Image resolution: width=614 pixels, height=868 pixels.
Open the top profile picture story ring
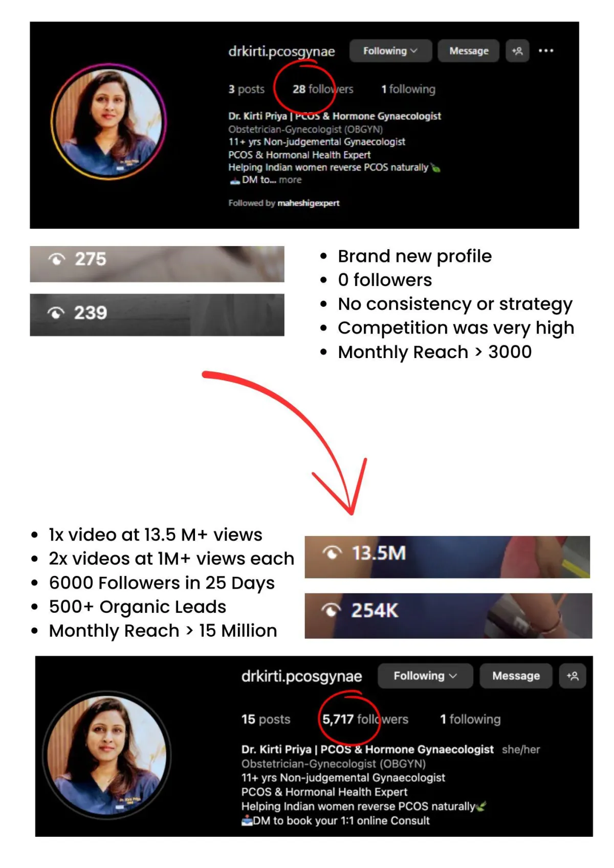(x=108, y=122)
